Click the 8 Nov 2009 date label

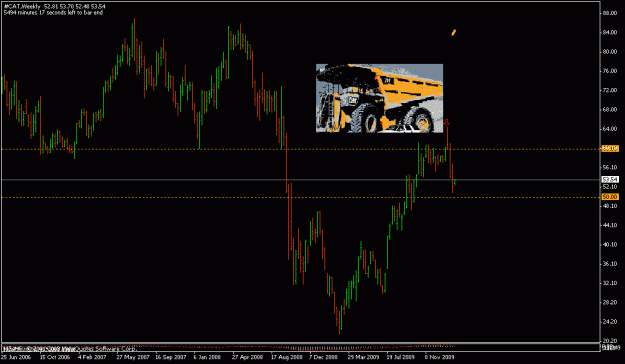[x=439, y=357]
